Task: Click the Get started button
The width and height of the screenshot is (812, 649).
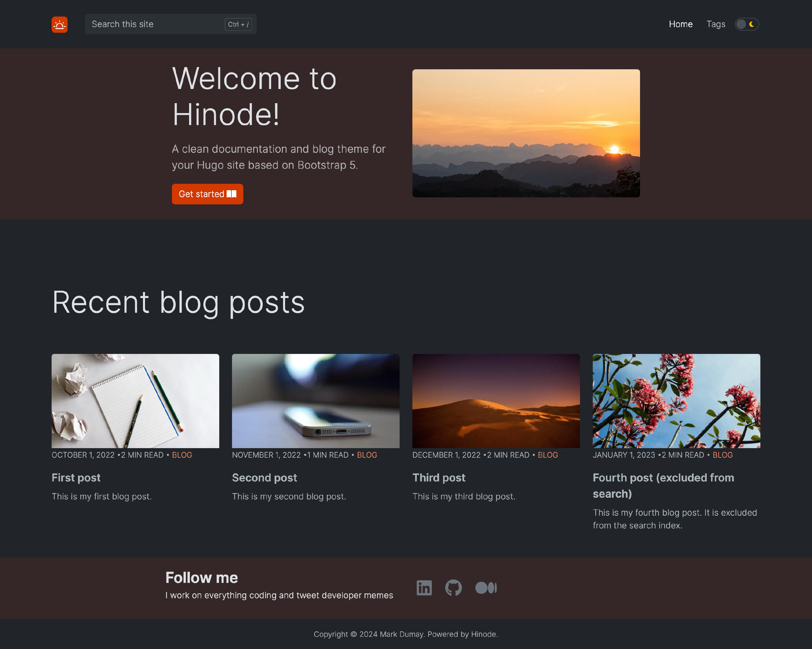Action: tap(207, 194)
